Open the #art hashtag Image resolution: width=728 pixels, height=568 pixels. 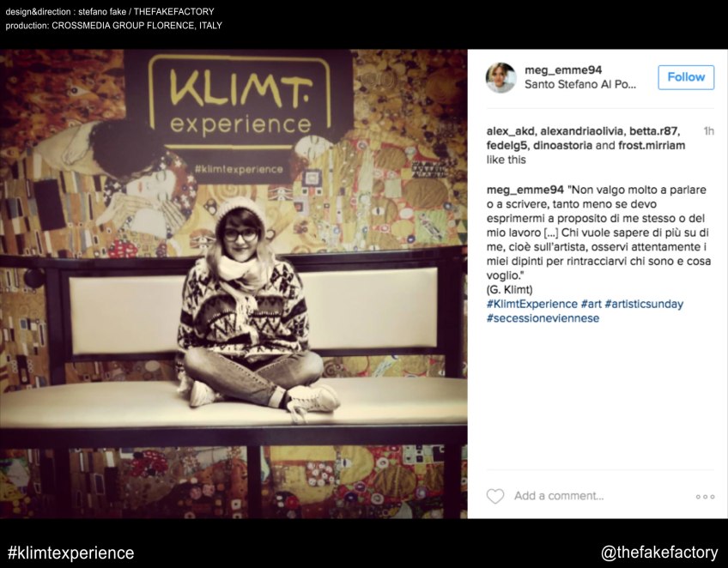591,304
